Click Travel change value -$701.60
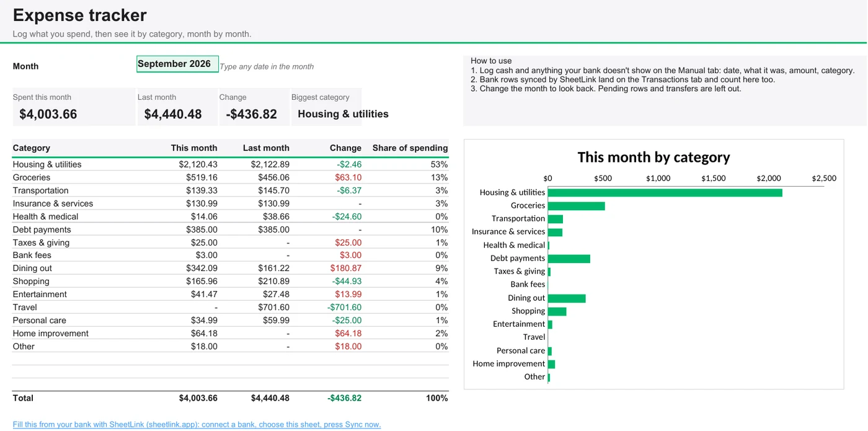This screenshot has height=431, width=868. 344,307
